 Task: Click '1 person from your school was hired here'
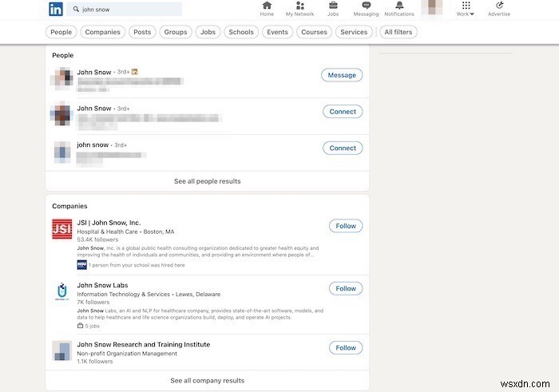click(137, 265)
